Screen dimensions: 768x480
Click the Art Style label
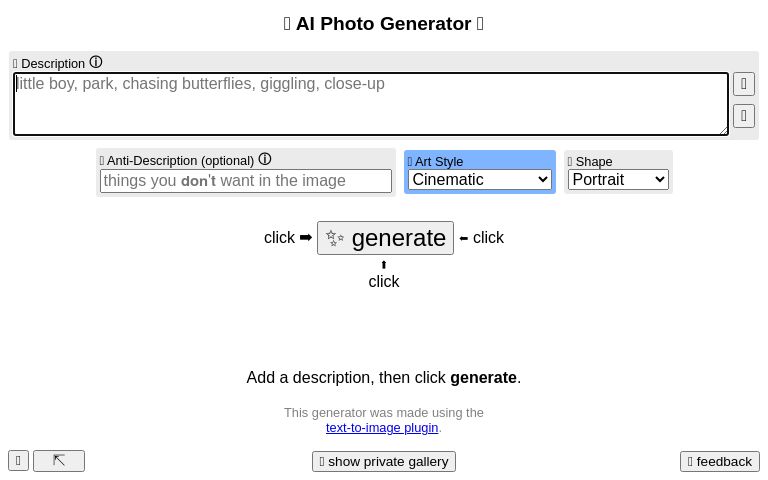click(x=438, y=162)
